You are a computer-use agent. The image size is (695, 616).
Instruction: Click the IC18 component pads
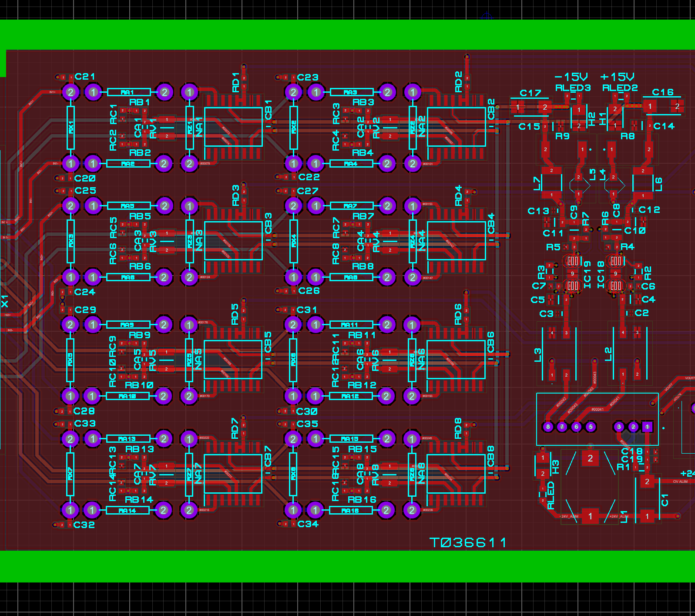(615, 273)
